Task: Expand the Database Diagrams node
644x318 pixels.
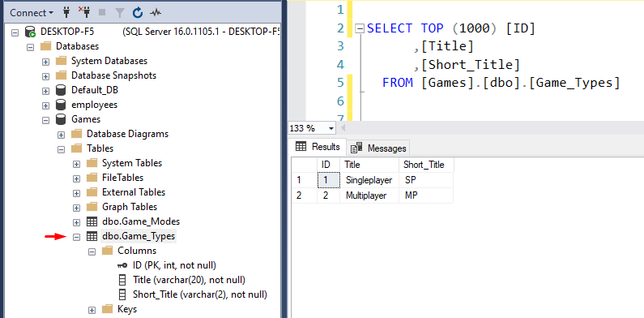Action: 62,135
